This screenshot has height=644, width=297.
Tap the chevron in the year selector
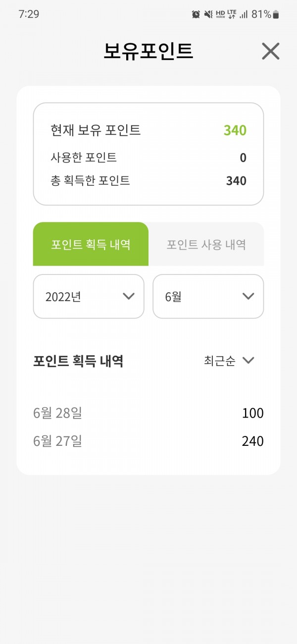pyautogui.click(x=128, y=296)
